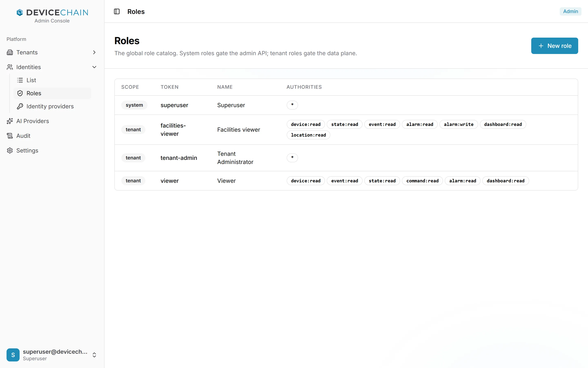Screen dimensions: 588x368
Task: Open the user account switcher arrows
Action: (x=94, y=355)
